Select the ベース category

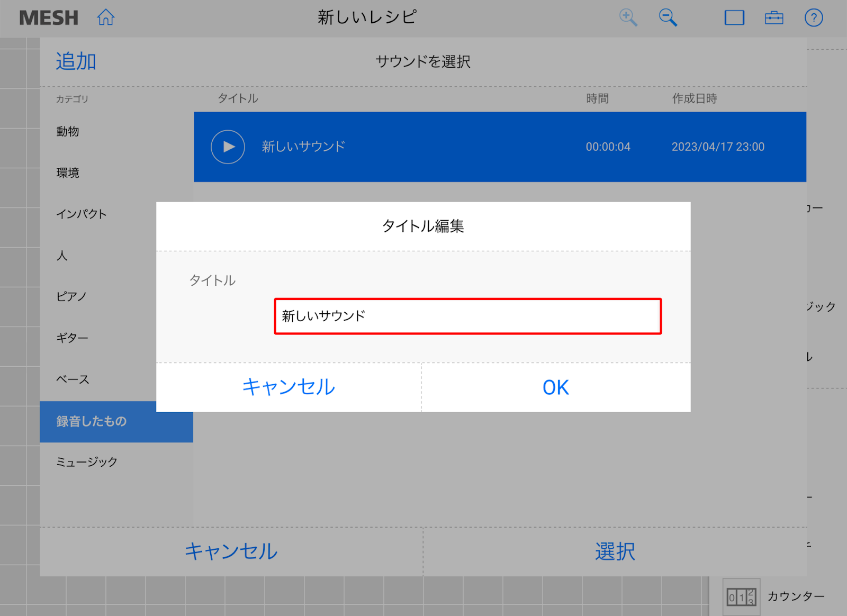point(73,379)
